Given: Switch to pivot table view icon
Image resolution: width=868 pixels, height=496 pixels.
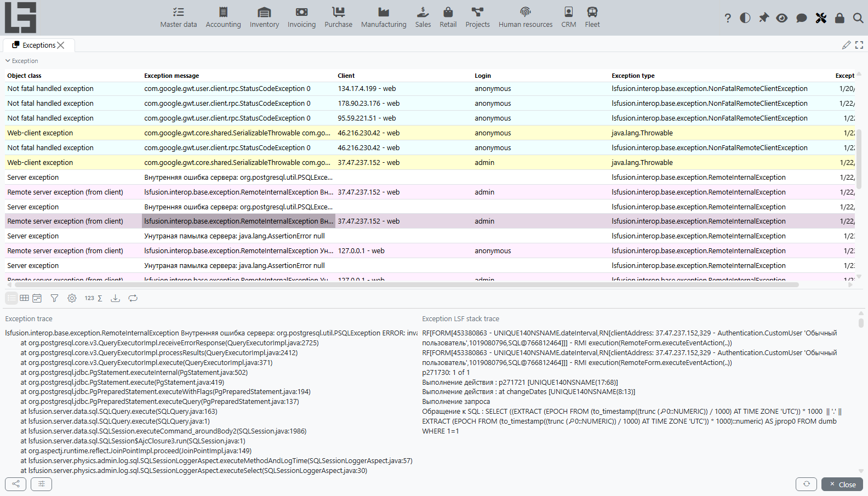Looking at the screenshot, I should pyautogui.click(x=24, y=298).
